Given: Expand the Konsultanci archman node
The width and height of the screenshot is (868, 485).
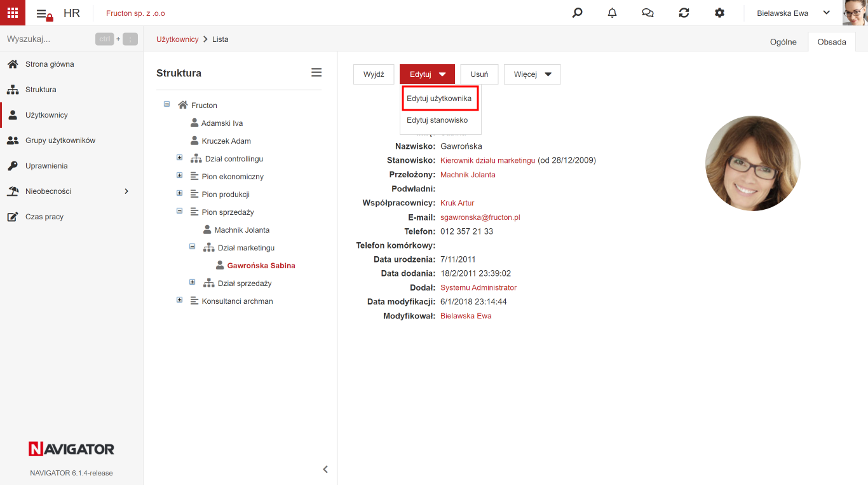Looking at the screenshot, I should pos(179,300).
